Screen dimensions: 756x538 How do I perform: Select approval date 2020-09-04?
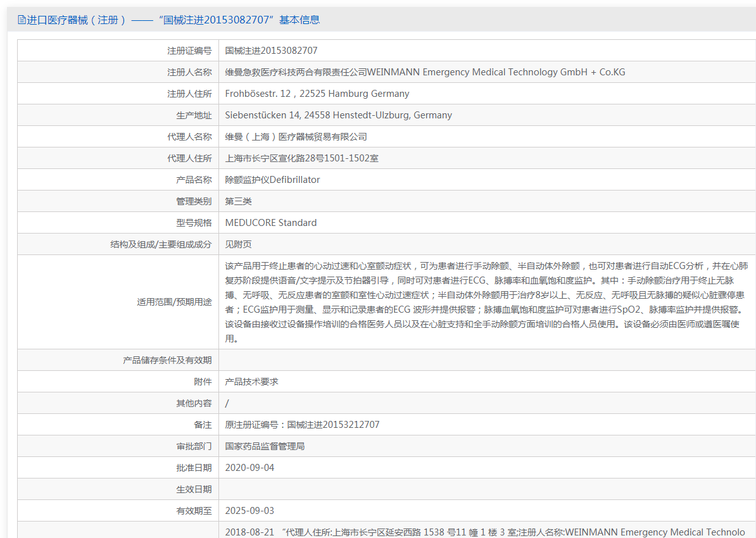pos(249,468)
